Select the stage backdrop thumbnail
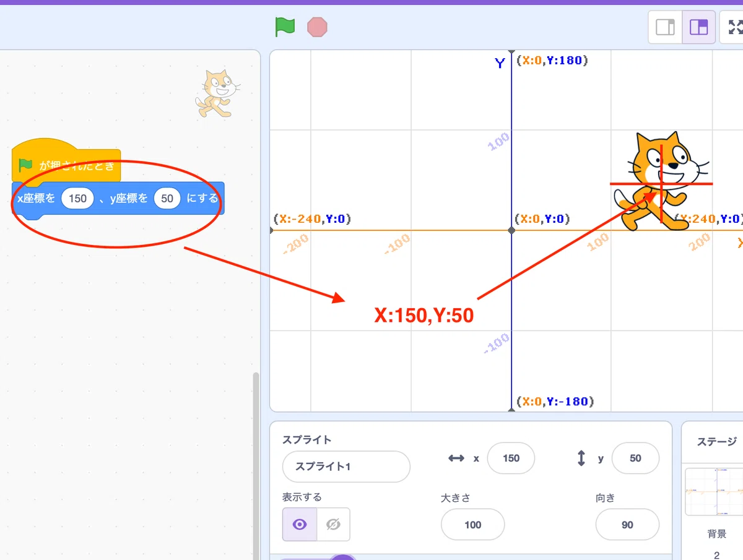The height and width of the screenshot is (560, 743). coord(715,492)
